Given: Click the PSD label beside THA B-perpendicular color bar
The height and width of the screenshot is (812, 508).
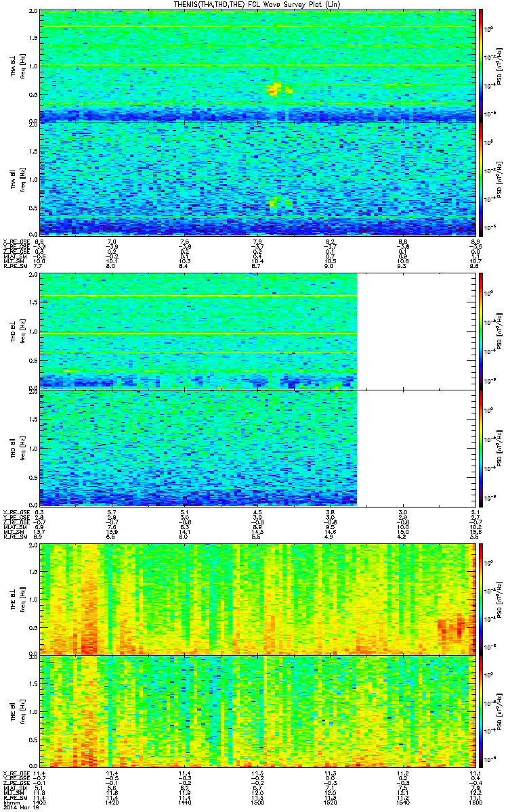Looking at the screenshot, I should [500, 66].
